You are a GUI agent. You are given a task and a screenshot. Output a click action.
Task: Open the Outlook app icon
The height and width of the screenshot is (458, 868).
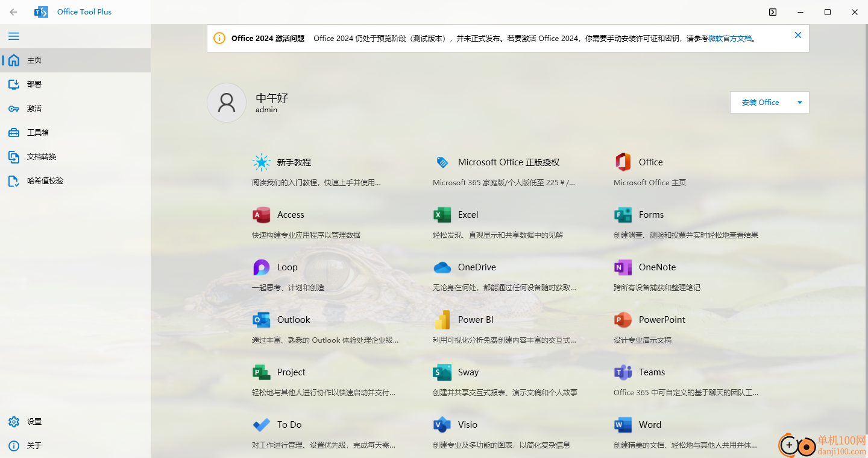tap(262, 320)
